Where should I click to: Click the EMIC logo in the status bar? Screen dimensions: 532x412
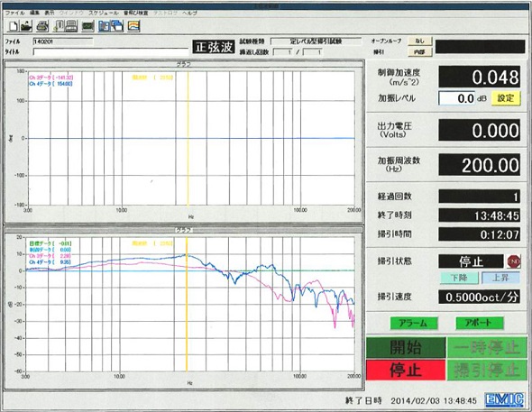point(504,400)
